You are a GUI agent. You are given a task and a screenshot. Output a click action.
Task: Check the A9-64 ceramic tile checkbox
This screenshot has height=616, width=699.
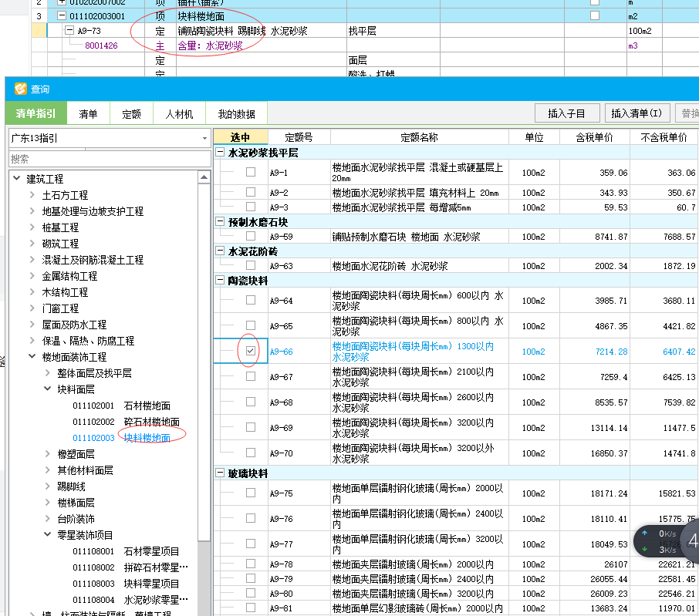point(251,301)
